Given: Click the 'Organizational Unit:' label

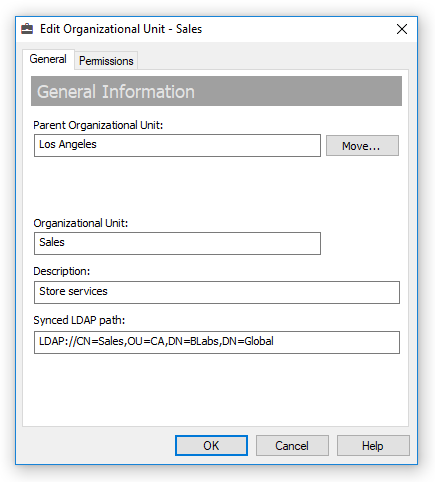Looking at the screenshot, I should point(81,223).
